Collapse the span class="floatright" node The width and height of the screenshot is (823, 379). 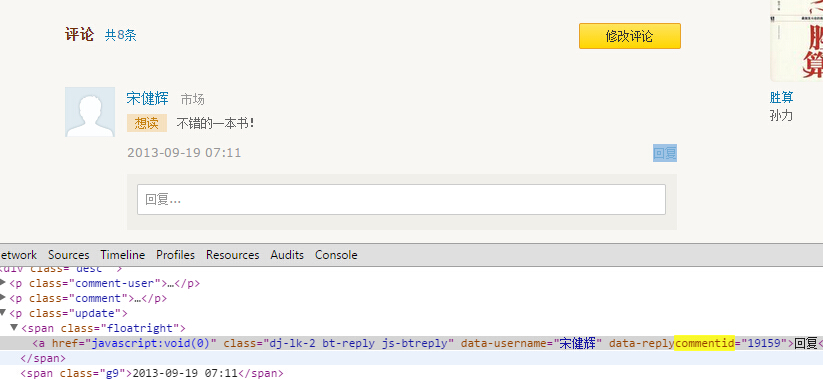pyautogui.click(x=14, y=328)
